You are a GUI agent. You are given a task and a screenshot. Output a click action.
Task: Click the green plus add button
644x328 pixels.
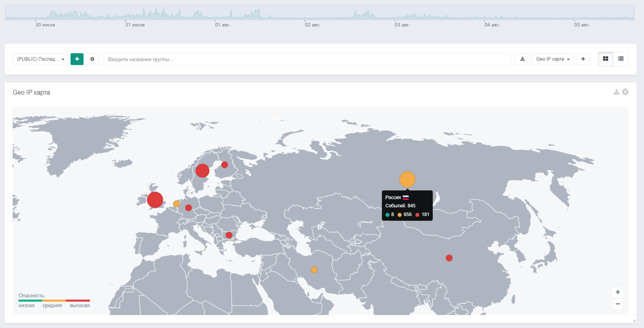click(x=77, y=59)
